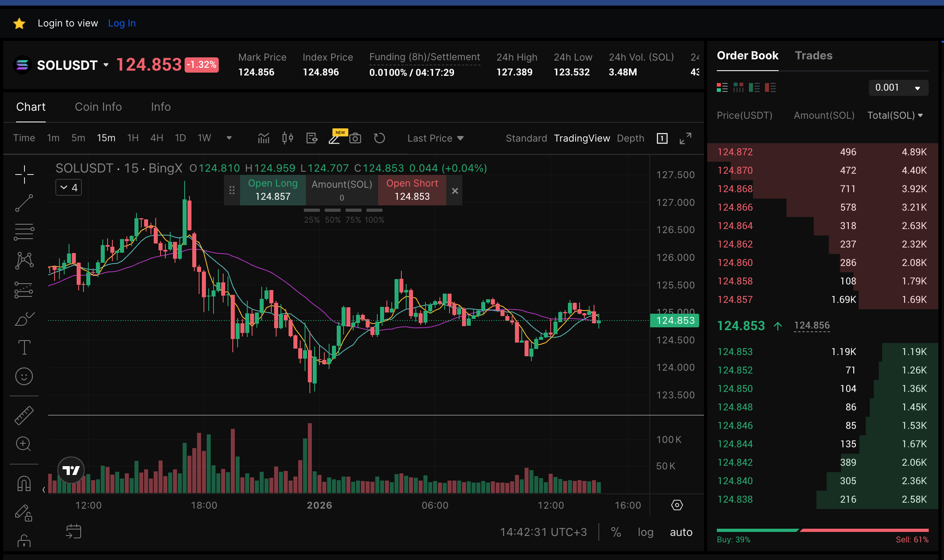Image resolution: width=944 pixels, height=560 pixels.
Task: Take a chart screenshot with camera icon
Action: click(x=355, y=138)
